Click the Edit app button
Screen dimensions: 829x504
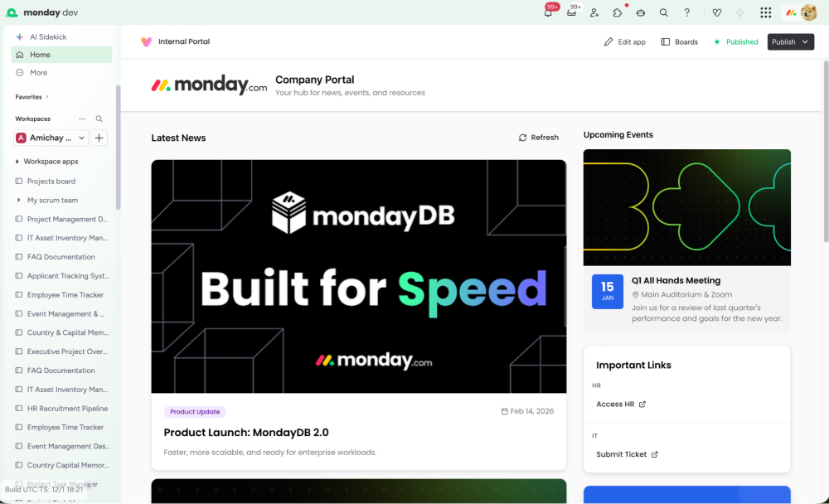(x=624, y=42)
